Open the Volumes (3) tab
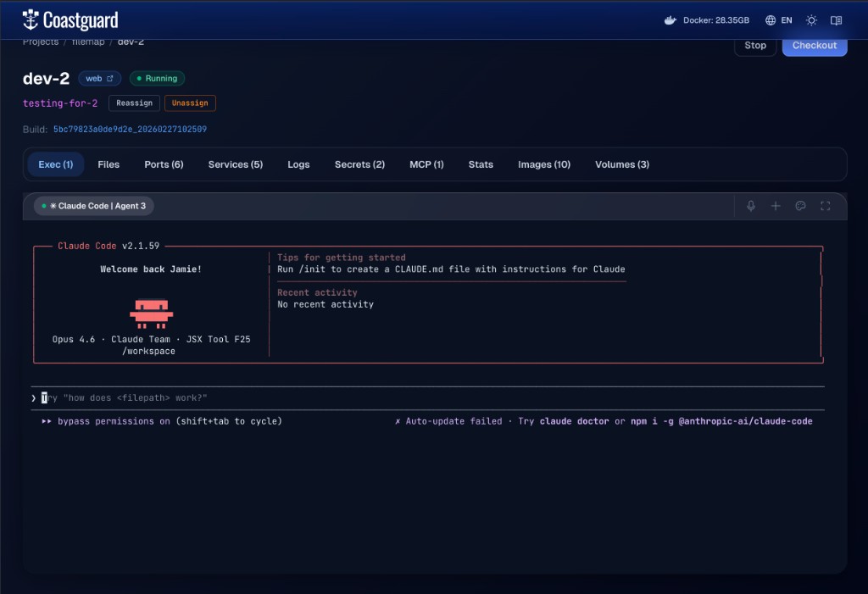The width and height of the screenshot is (868, 594). pyautogui.click(x=621, y=164)
